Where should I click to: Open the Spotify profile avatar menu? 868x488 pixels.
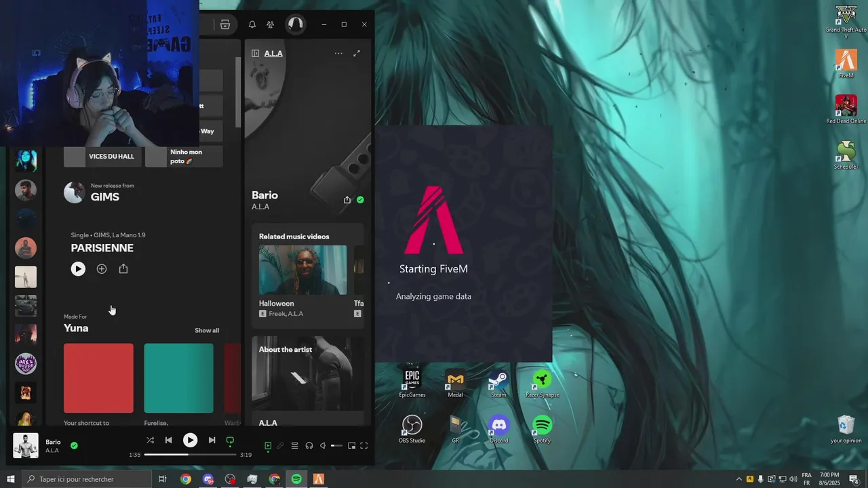point(295,24)
